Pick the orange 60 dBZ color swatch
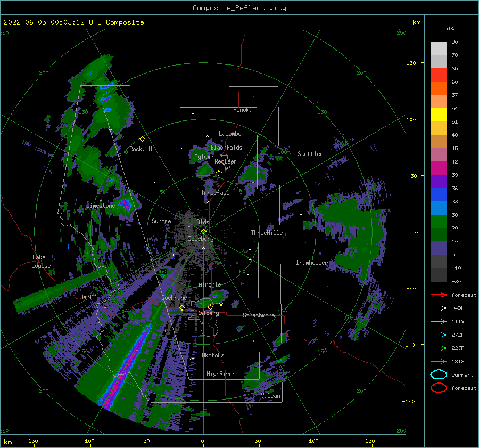479x448 pixels. coord(439,88)
